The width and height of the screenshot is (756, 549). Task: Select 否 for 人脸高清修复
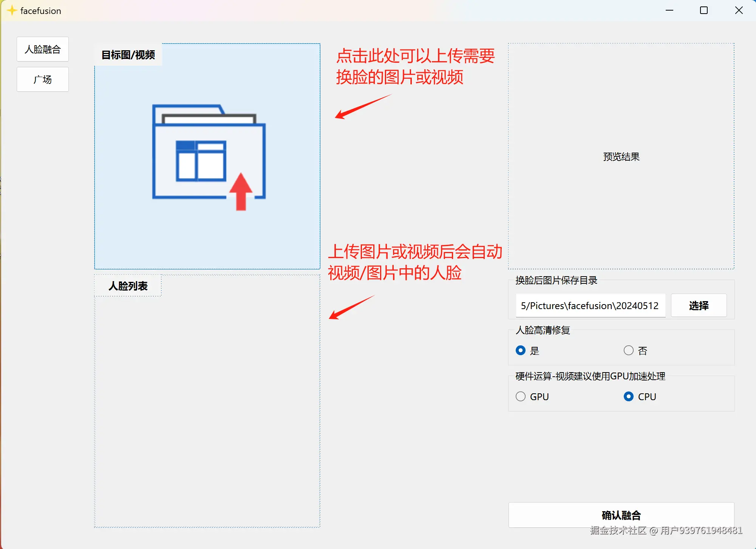[x=629, y=351]
